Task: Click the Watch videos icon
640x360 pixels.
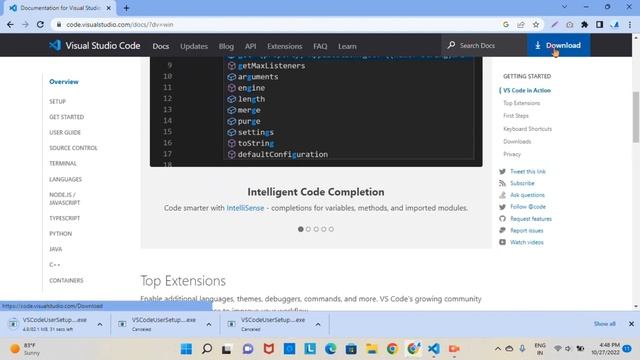Action: (x=502, y=242)
